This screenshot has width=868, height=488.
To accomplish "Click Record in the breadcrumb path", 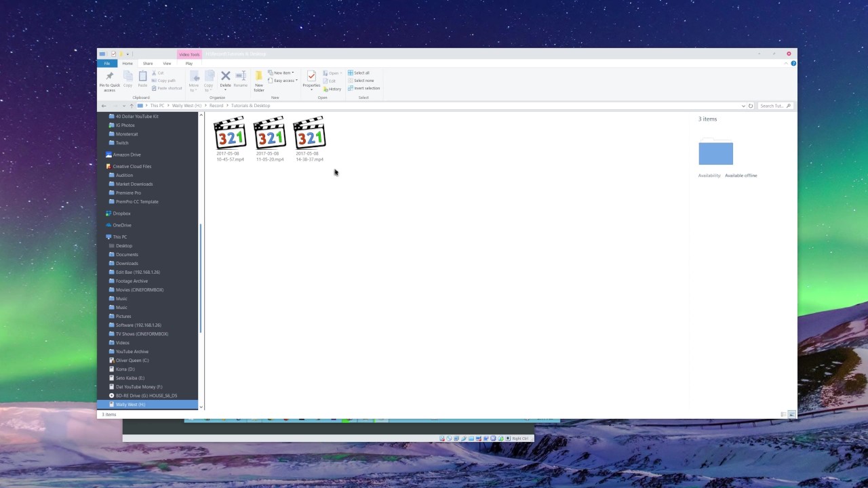I will click(x=216, y=106).
